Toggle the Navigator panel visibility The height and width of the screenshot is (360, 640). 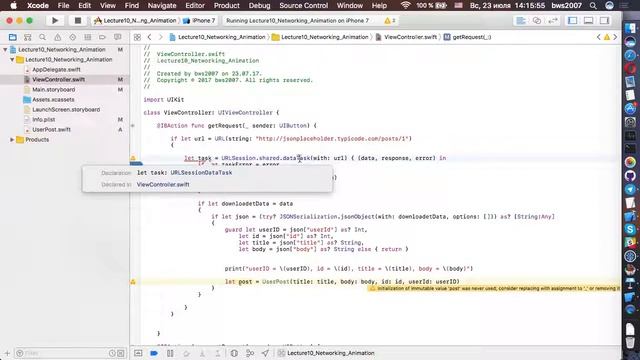pos(573,20)
